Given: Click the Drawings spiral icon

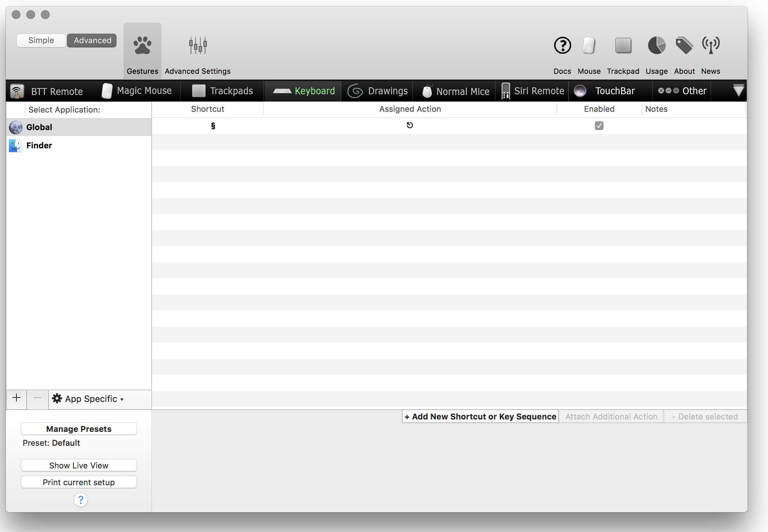Looking at the screenshot, I should click(x=355, y=91).
